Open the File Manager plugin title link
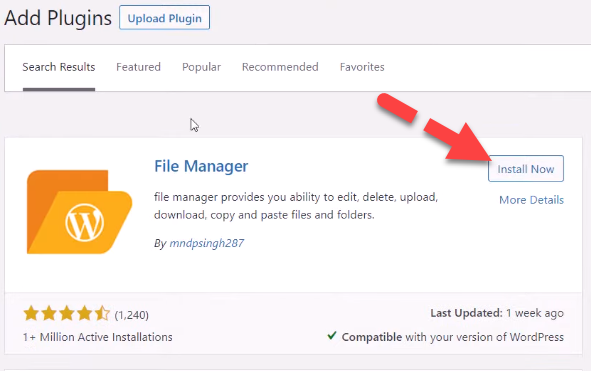 pos(201,166)
